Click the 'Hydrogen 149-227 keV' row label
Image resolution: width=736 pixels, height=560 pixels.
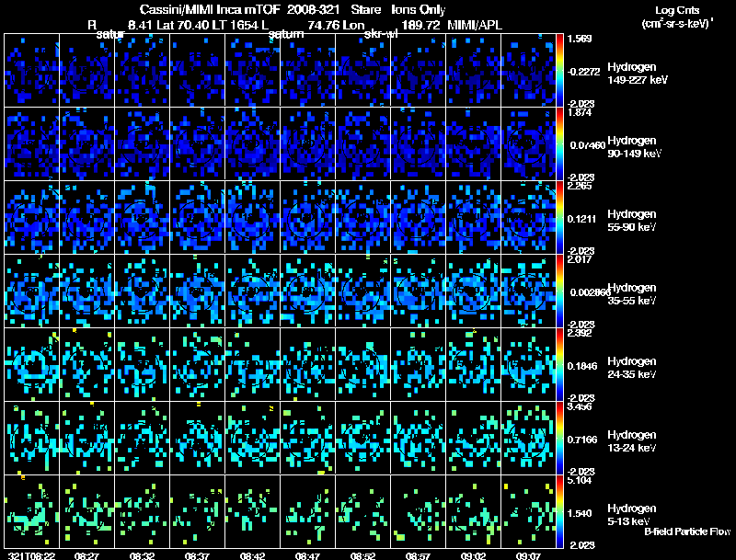pos(638,74)
